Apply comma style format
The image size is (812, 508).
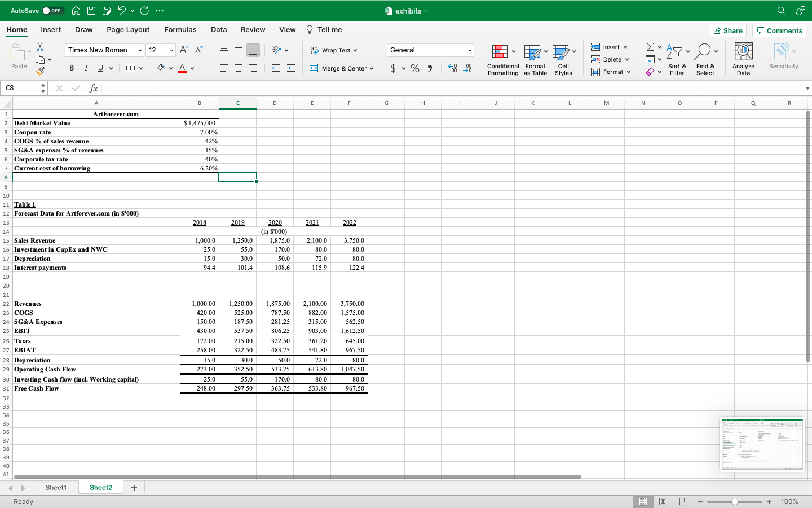[x=430, y=68]
